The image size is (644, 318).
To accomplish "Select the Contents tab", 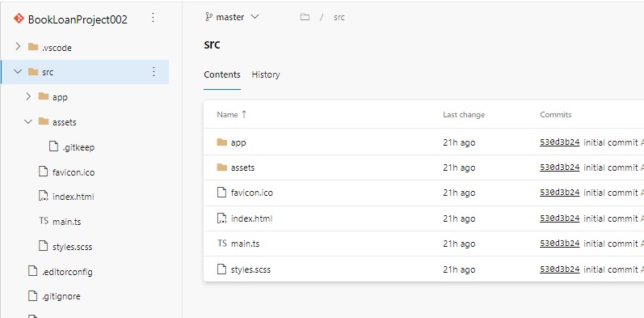I will pos(222,74).
